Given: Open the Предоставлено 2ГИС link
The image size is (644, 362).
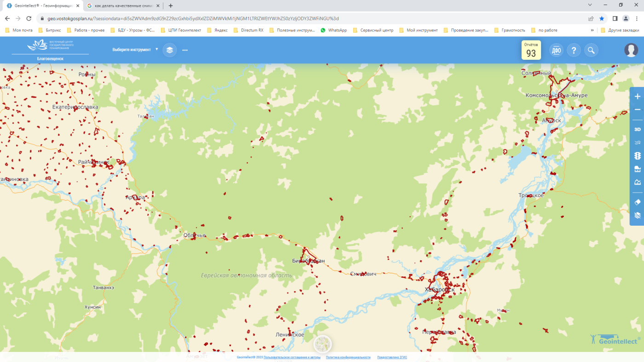Looking at the screenshot, I should (392, 357).
